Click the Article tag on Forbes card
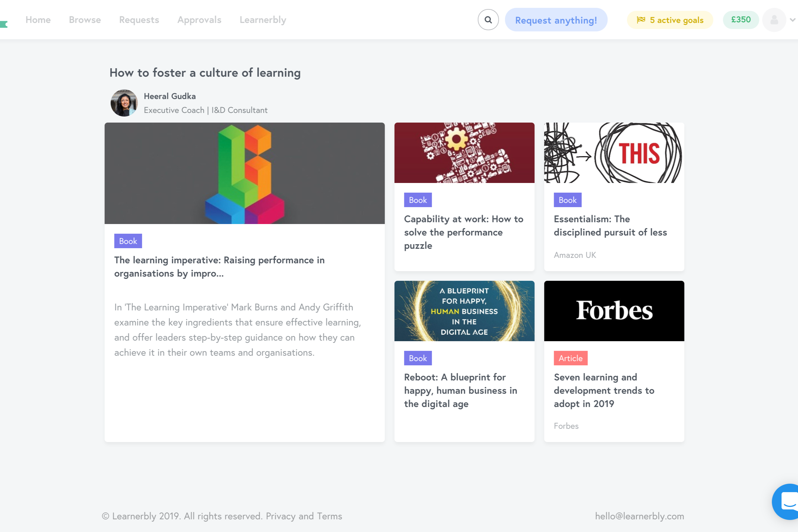Screen dimensions: 798x532 coord(570,358)
